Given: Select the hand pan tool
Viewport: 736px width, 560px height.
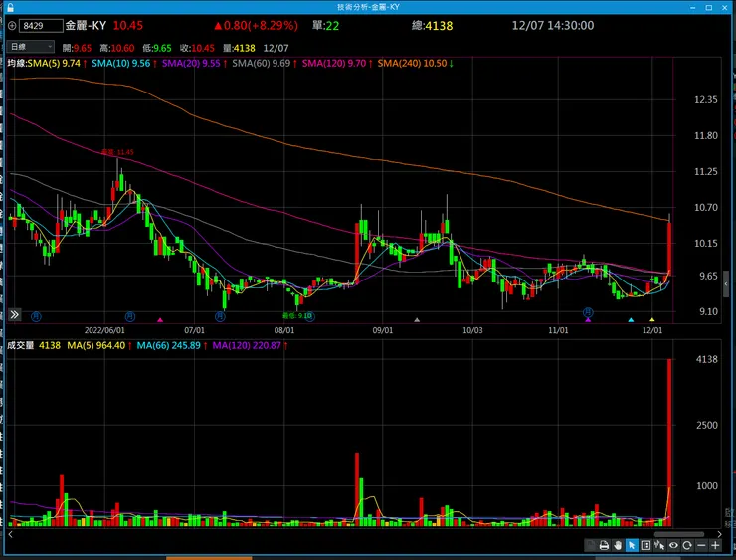Looking at the screenshot, I should point(618,545).
